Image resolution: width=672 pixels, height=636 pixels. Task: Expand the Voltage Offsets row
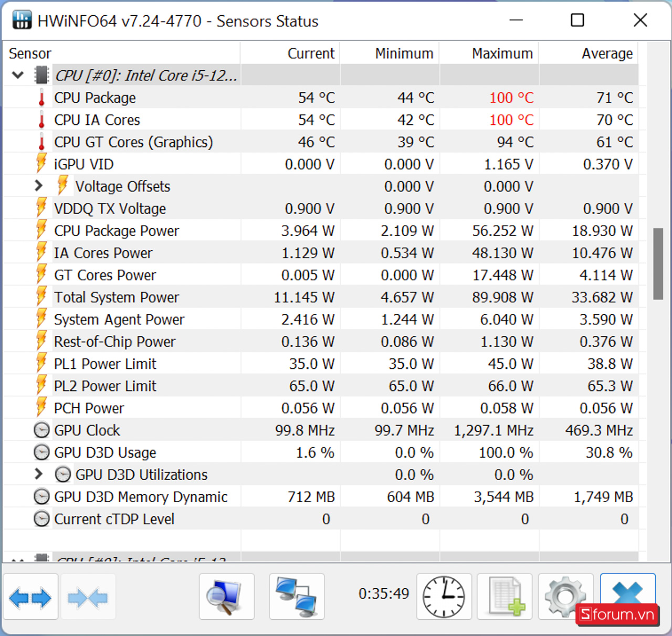point(38,186)
